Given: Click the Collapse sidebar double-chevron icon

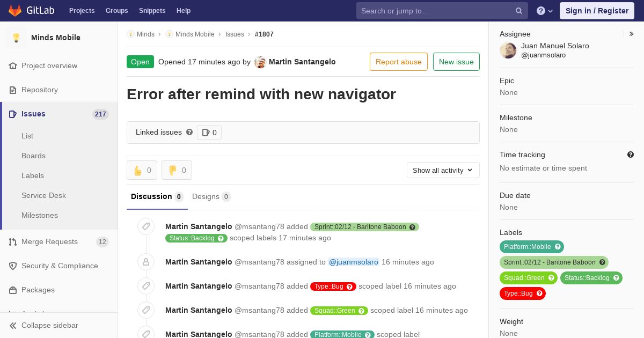Looking at the screenshot, I should (x=13, y=325).
